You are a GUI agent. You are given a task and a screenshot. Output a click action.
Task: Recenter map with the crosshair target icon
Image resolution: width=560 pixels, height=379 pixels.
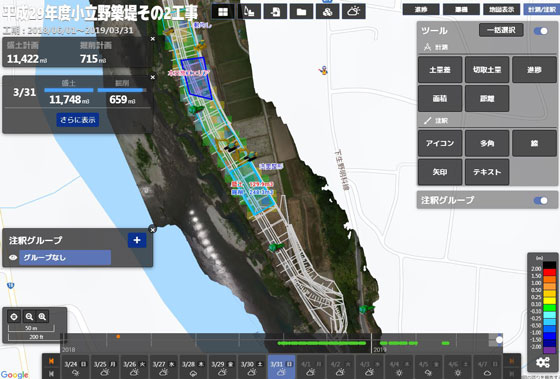pos(14,316)
